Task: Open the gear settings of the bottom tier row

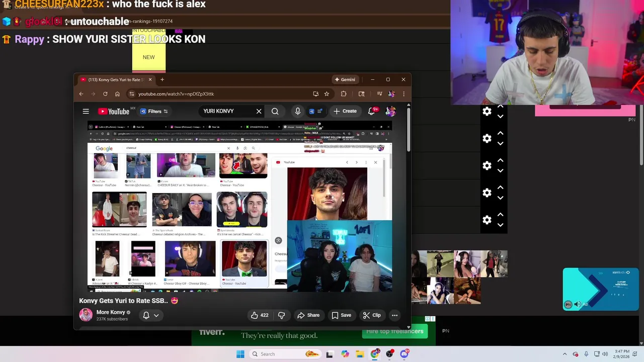Action: tap(487, 220)
